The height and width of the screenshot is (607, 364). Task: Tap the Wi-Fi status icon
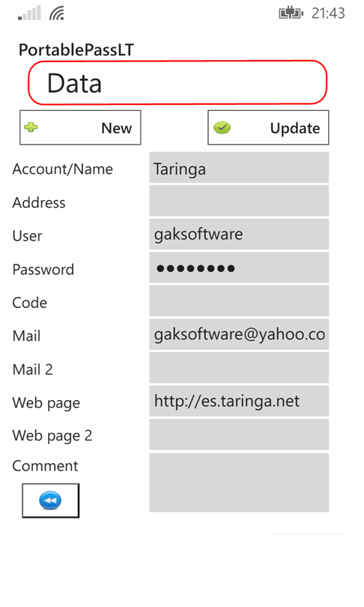[x=57, y=13]
